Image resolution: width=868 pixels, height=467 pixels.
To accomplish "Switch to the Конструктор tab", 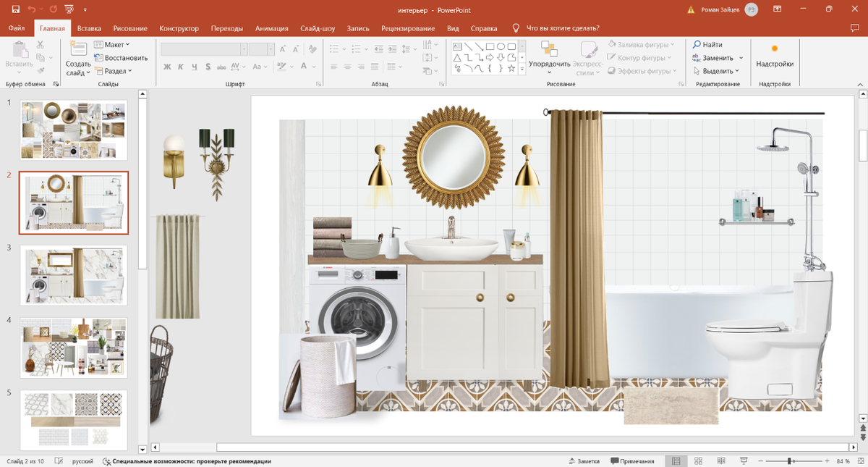I will click(179, 28).
